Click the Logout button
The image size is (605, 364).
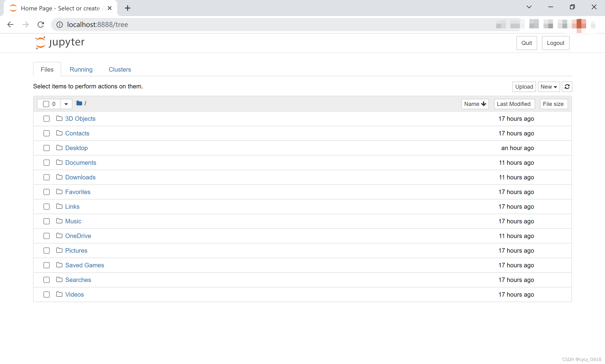coord(555,43)
